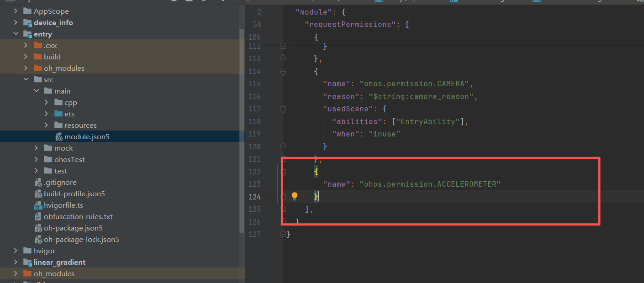Select the resources folder row
Image resolution: width=644 pixels, height=283 pixels.
click(119, 125)
